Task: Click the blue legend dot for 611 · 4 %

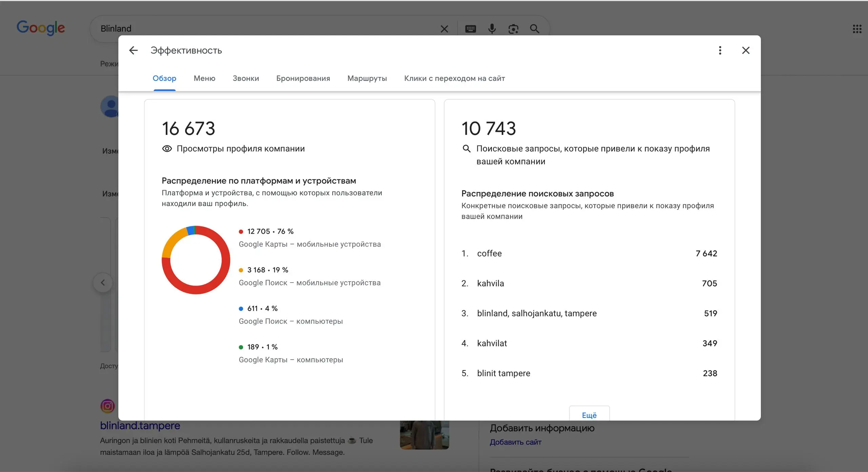Action: [x=241, y=309]
